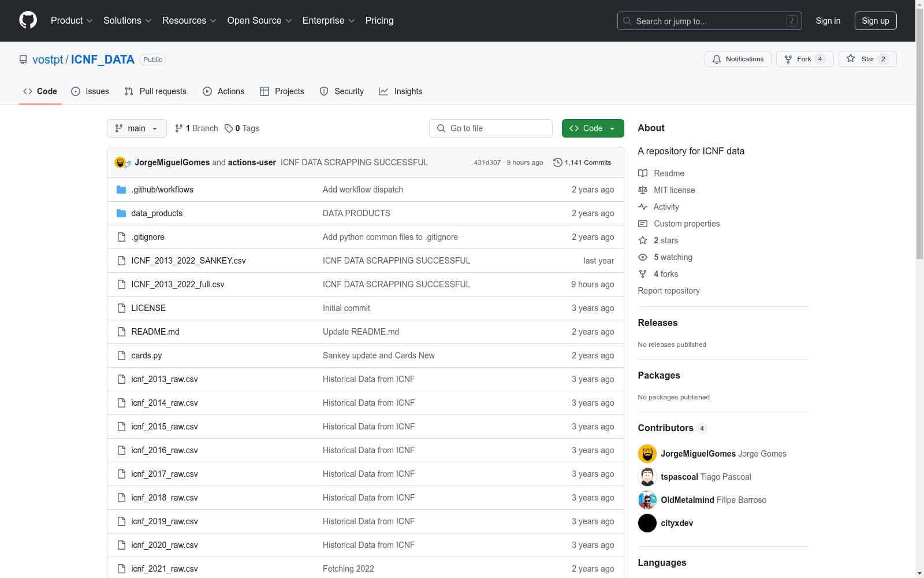Click the star icon beside 2 stars
This screenshot has height=578, width=924.
coord(643,240)
